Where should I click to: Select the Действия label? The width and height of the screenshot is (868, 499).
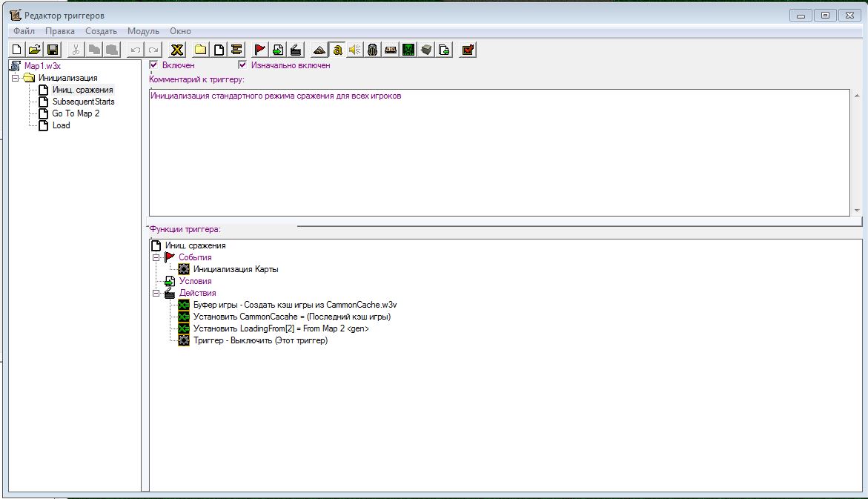pos(197,293)
